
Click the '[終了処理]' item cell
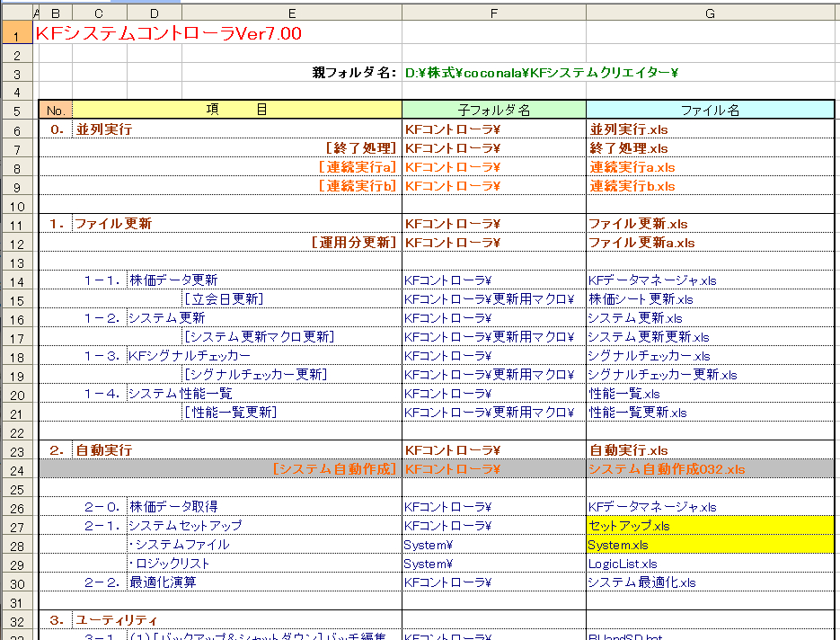[x=361, y=148]
